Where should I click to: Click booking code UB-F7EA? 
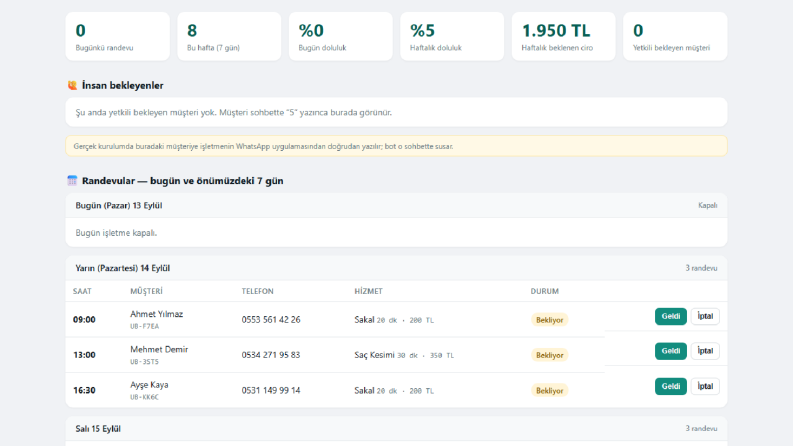click(144, 326)
